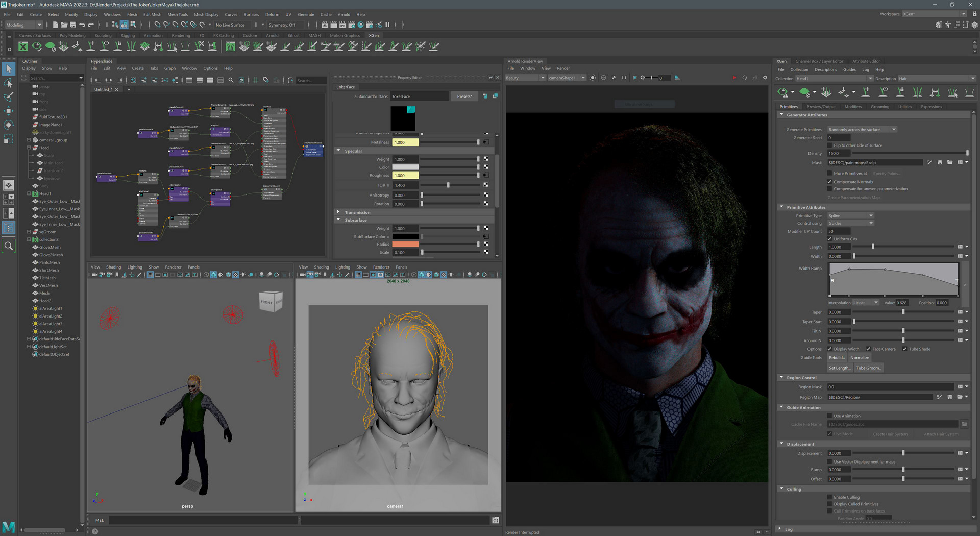Screen dimensions: 980x536
Task: Open Beauty AOV dropdown in RenderView
Action: [525, 78]
